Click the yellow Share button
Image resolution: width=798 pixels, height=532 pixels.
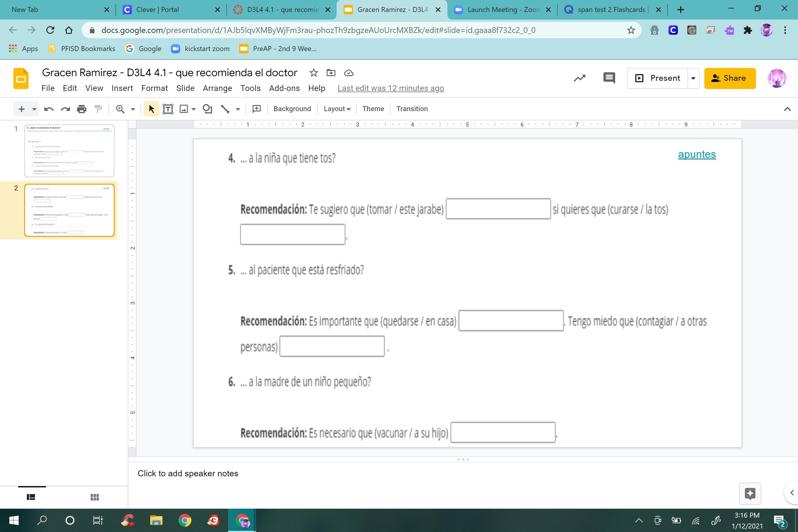(730, 78)
